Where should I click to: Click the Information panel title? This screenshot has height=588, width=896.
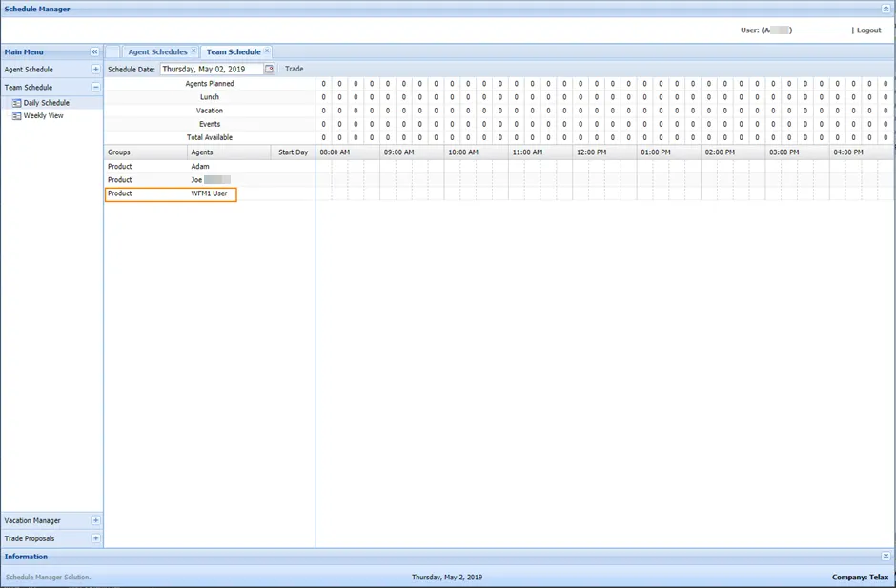point(26,557)
